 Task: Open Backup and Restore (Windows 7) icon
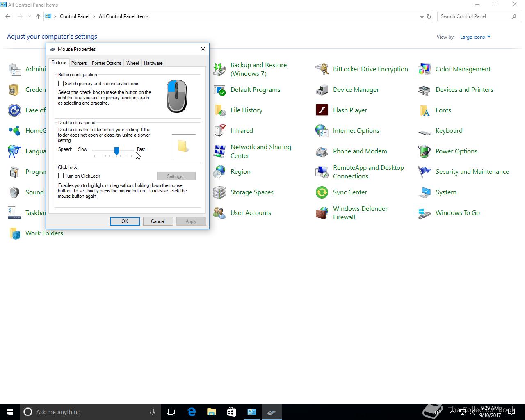(219, 69)
